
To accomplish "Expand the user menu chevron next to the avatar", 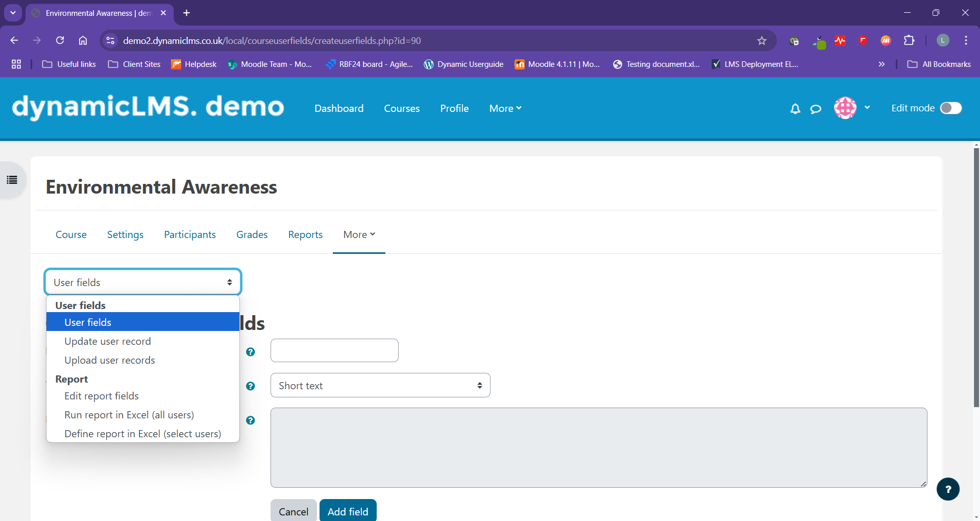I will tap(867, 107).
